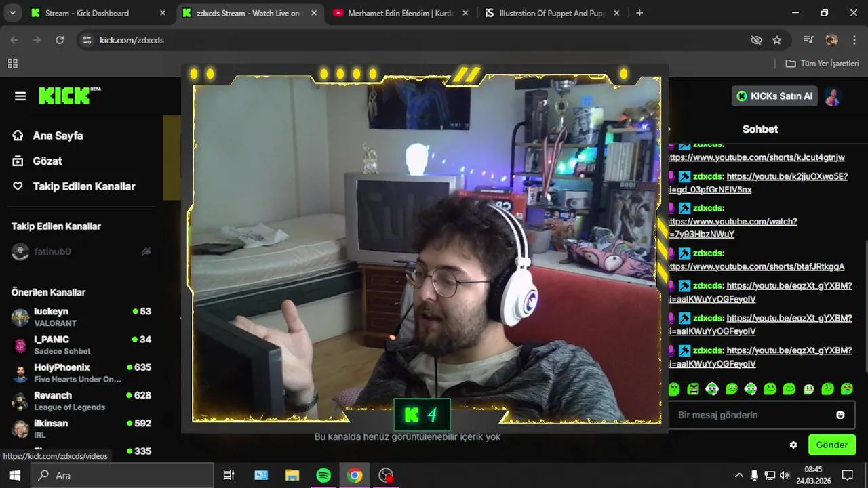Screen dimensions: 868x488
Task: Click the offline icon beside fatihub0
Action: click(x=146, y=251)
